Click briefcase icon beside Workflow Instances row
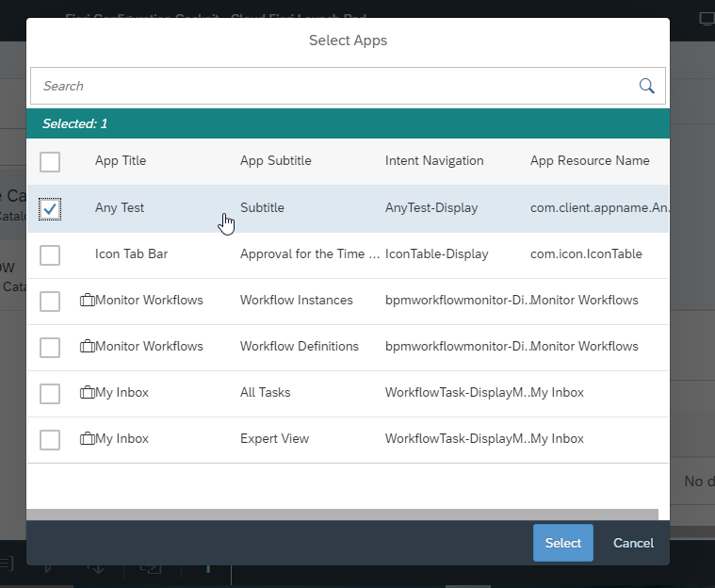This screenshot has height=588, width=715. tap(87, 301)
